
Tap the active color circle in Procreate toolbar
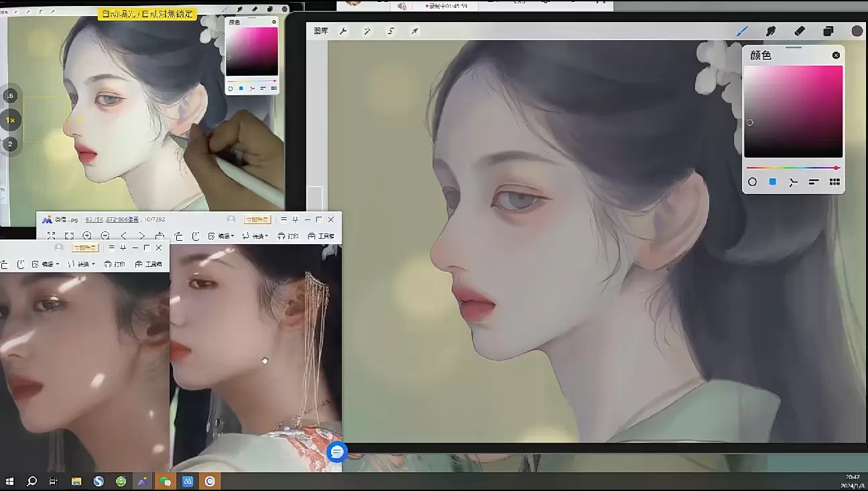click(857, 32)
